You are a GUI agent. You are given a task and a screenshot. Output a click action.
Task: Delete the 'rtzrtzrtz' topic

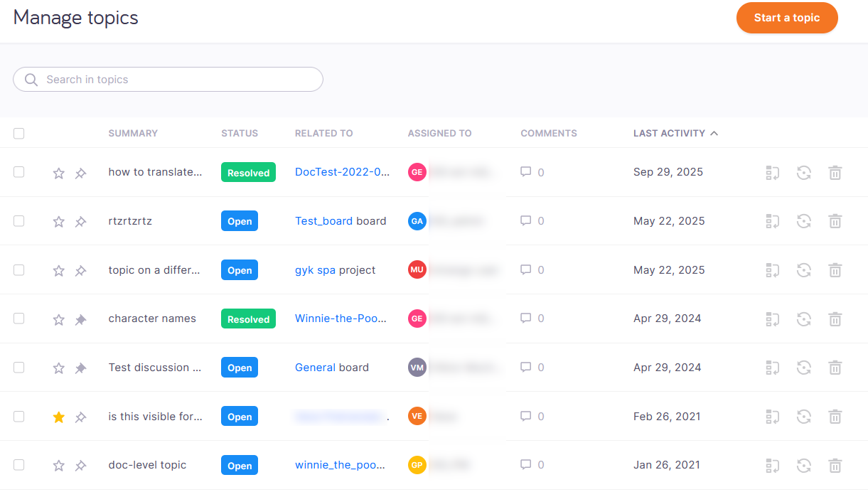(x=835, y=221)
